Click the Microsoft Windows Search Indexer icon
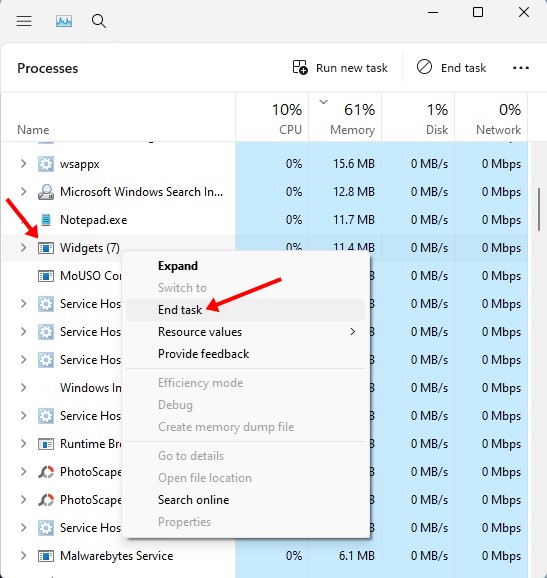The image size is (547, 578). [x=46, y=192]
